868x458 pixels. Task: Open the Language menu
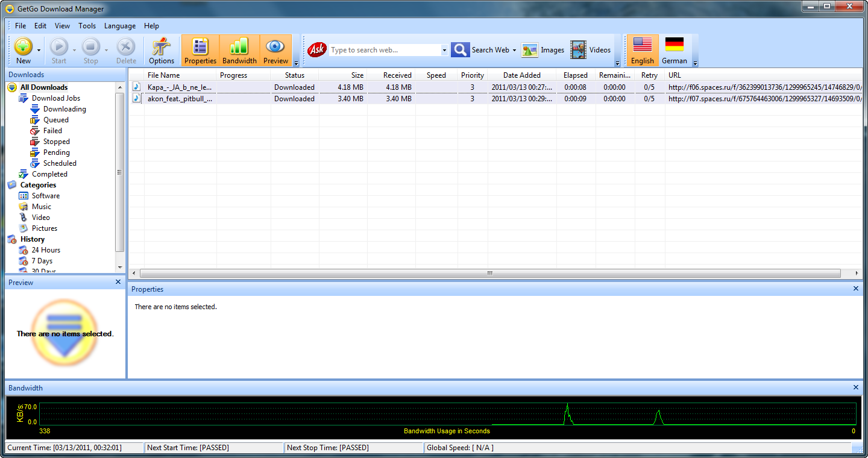click(x=120, y=26)
